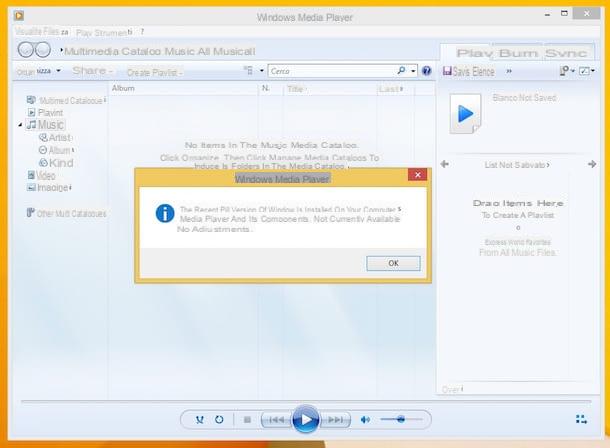
Task: Select Kind under Music
Action: [x=56, y=163]
